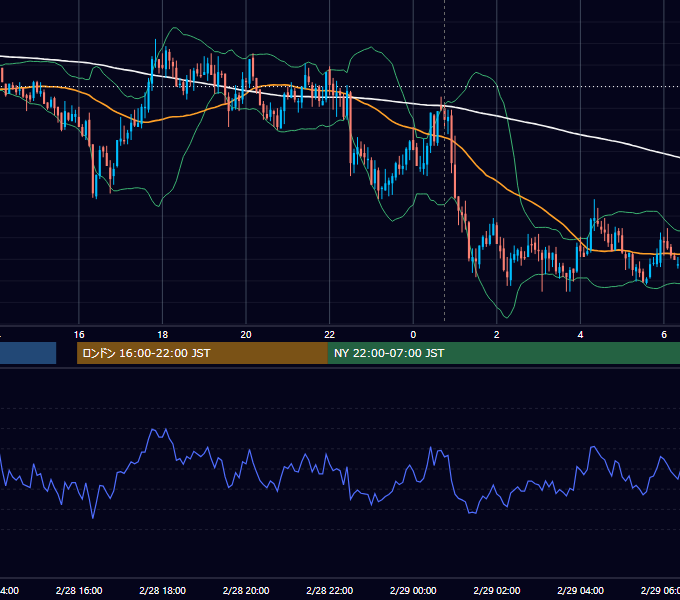Click the '2/28 18:00' date label
The image size is (680, 600).
click(x=163, y=590)
